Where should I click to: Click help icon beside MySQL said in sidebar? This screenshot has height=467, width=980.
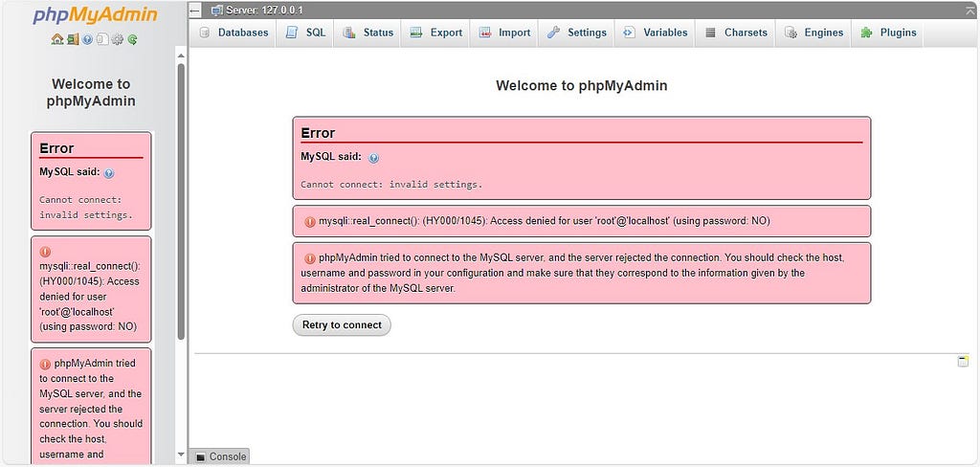coord(109,173)
